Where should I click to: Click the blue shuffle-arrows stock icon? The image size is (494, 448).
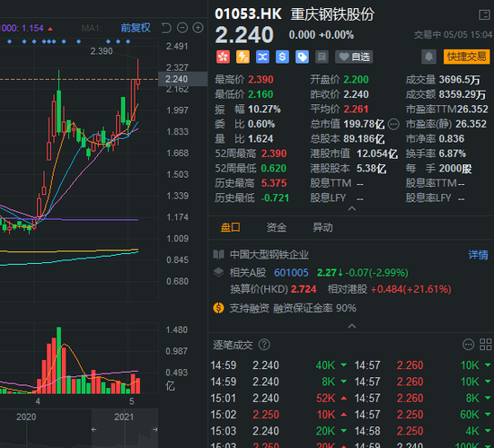point(262,57)
